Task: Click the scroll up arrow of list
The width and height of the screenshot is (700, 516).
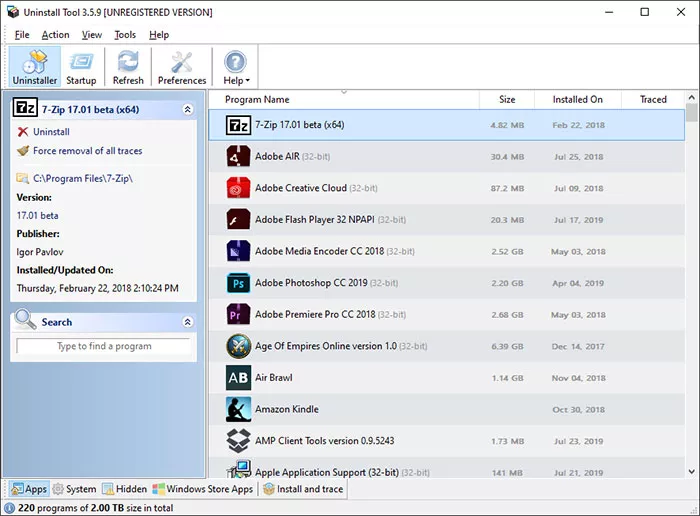Action: [692, 97]
